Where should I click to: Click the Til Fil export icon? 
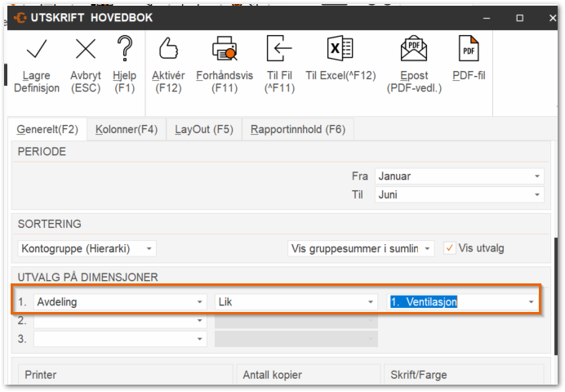click(279, 48)
